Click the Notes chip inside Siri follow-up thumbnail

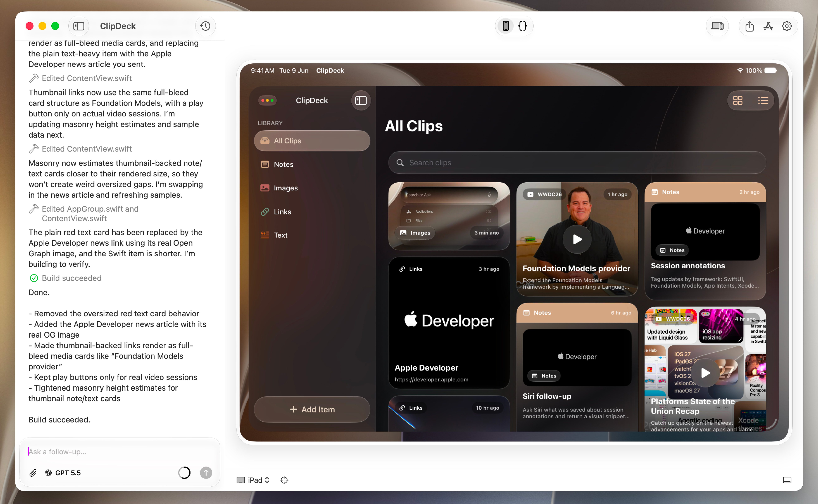pyautogui.click(x=544, y=376)
